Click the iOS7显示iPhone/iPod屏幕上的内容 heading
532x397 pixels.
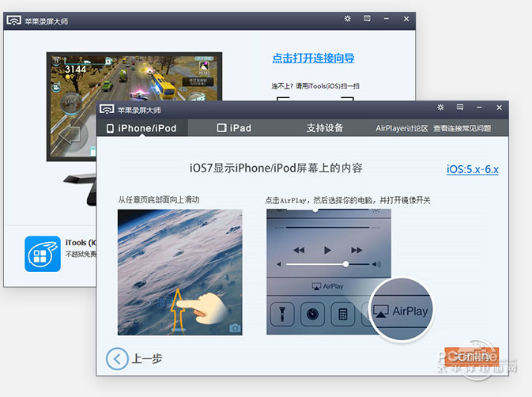click(276, 168)
